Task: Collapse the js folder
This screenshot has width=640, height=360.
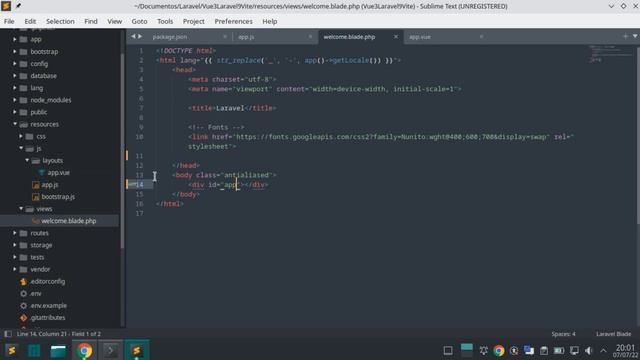Action: pos(21,148)
